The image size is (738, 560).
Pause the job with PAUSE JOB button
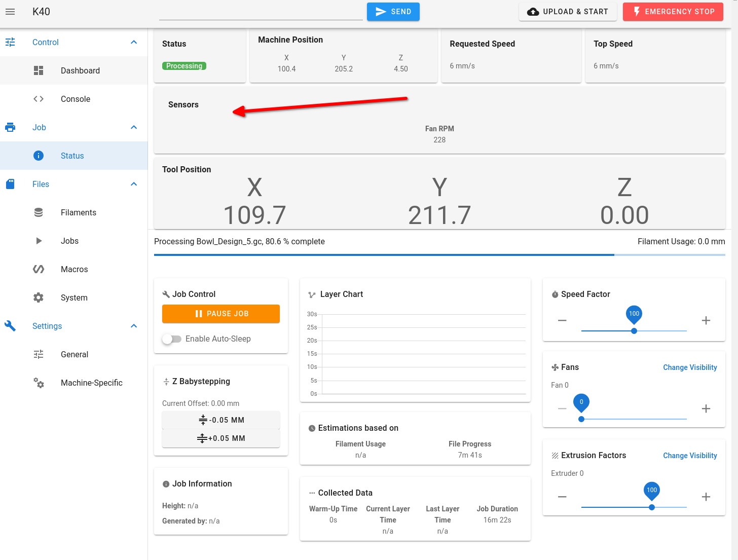tap(221, 314)
